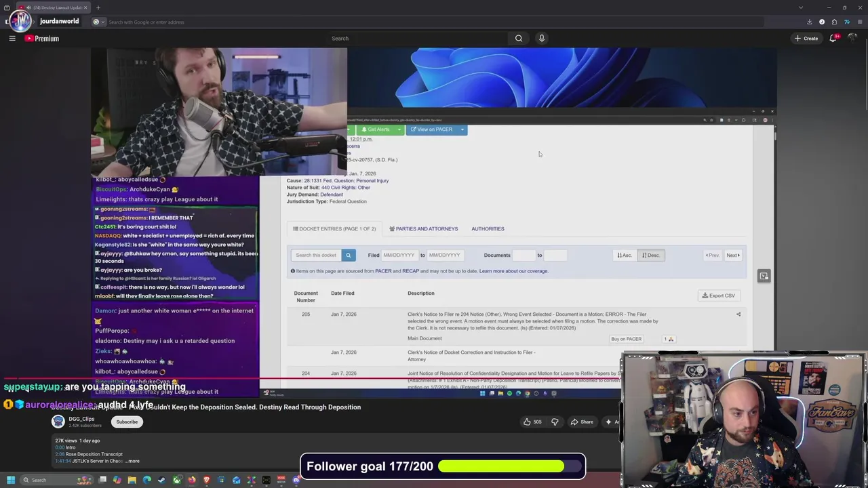Expand View on PACER dropdown arrow
Screen dimensions: 868x488
click(x=462, y=129)
